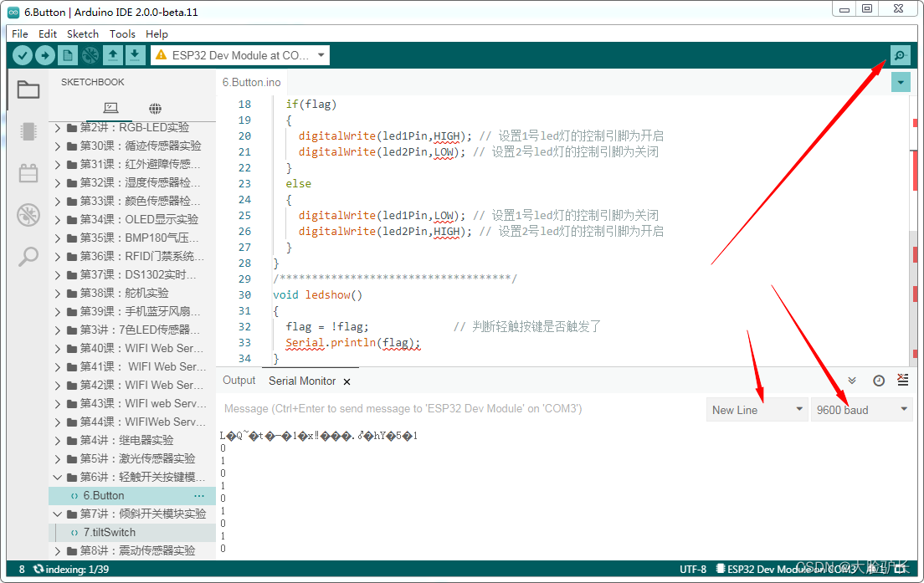Select the 第4讲：继电器实验 folder row
The width and height of the screenshot is (924, 583).
coord(132,441)
